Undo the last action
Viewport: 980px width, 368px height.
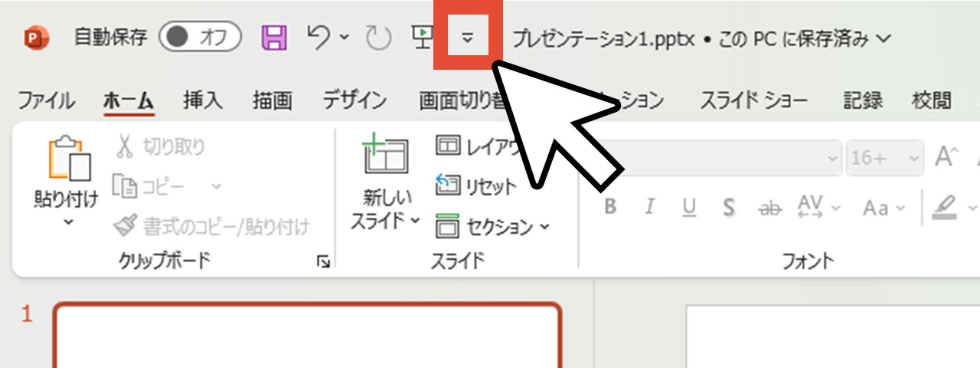318,37
